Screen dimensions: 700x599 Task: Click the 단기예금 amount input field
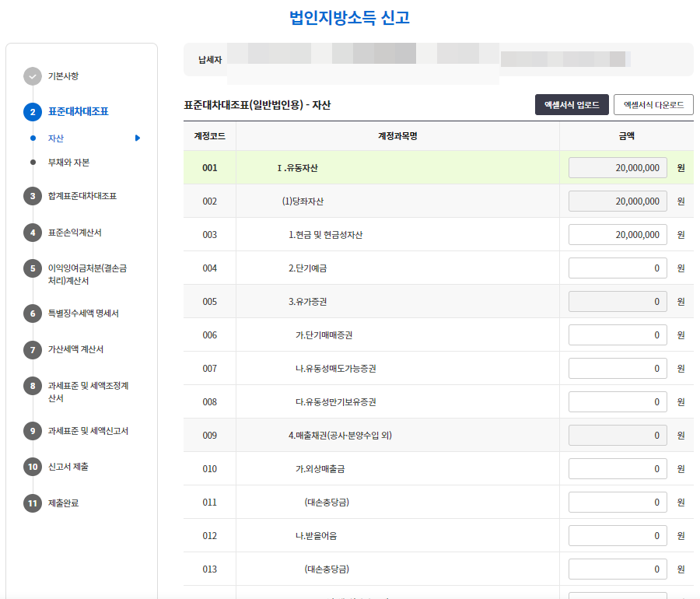tap(618, 268)
